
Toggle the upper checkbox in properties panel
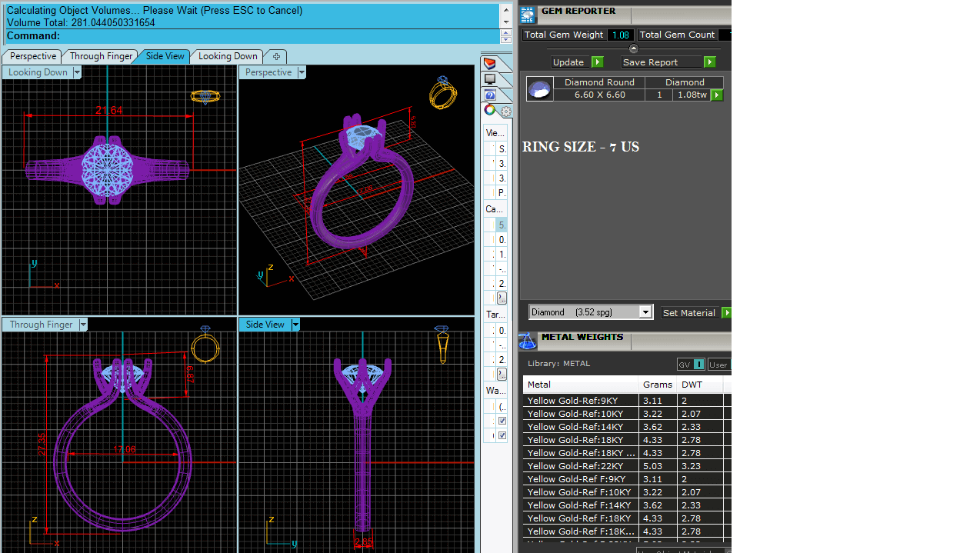[502, 421]
